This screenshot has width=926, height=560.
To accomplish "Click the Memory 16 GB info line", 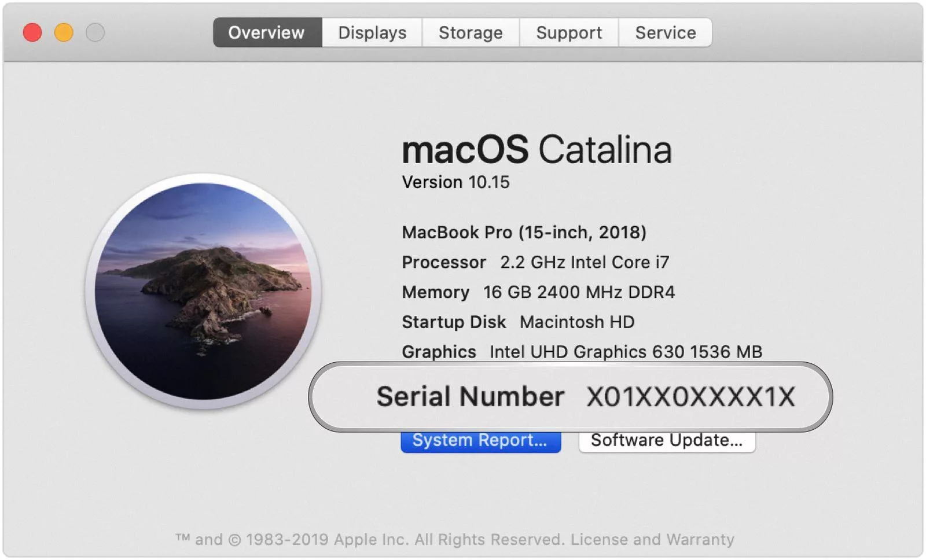I will [x=538, y=292].
